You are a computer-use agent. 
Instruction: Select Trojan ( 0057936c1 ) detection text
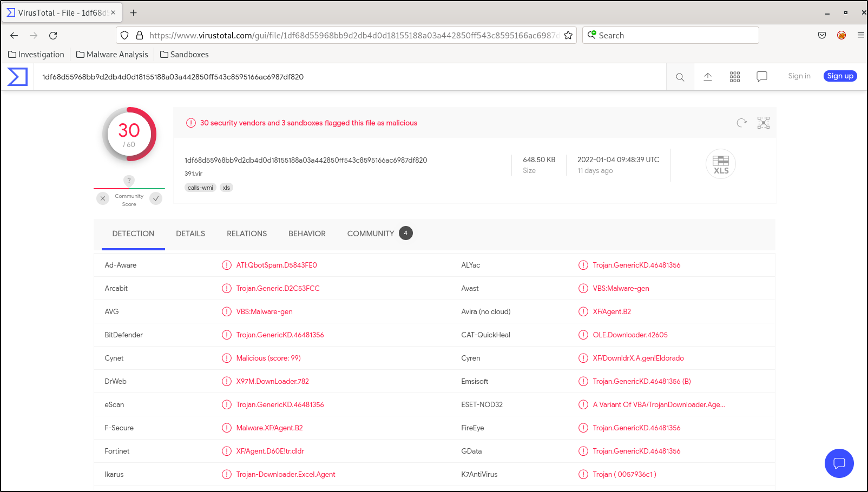(x=624, y=474)
